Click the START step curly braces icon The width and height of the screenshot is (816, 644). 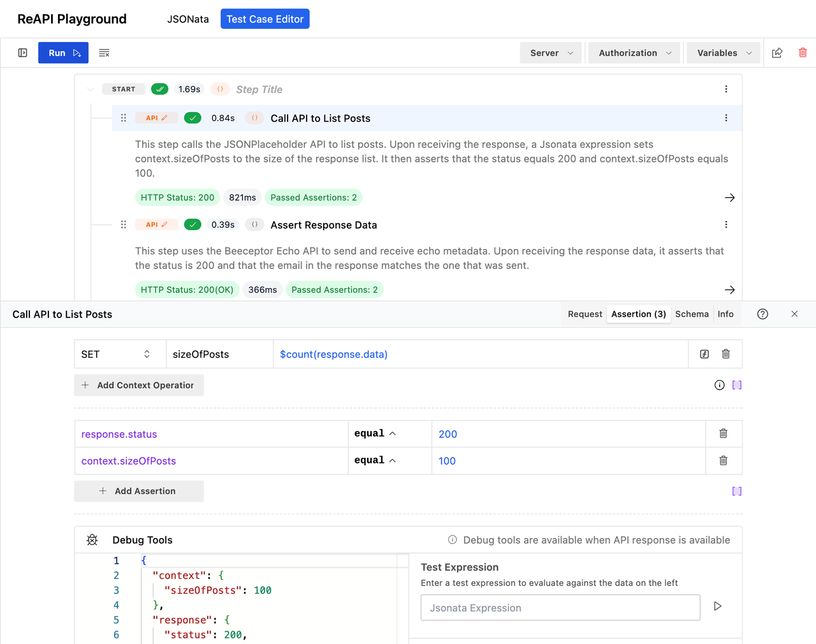[220, 89]
